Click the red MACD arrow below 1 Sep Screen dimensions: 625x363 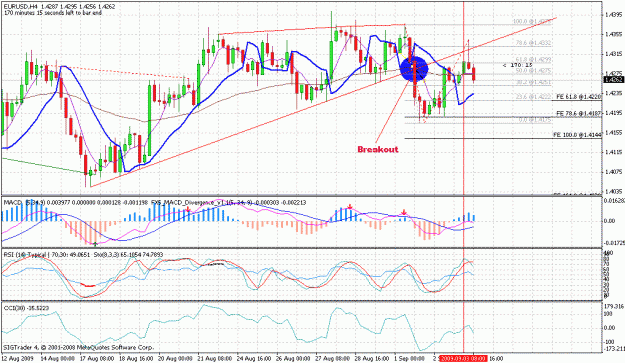(x=404, y=212)
